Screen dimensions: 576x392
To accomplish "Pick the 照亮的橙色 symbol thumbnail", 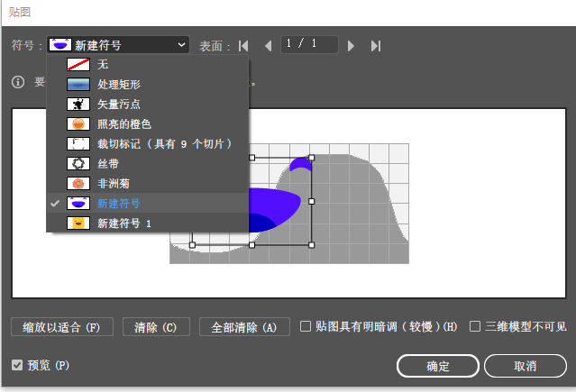I will [x=80, y=124].
